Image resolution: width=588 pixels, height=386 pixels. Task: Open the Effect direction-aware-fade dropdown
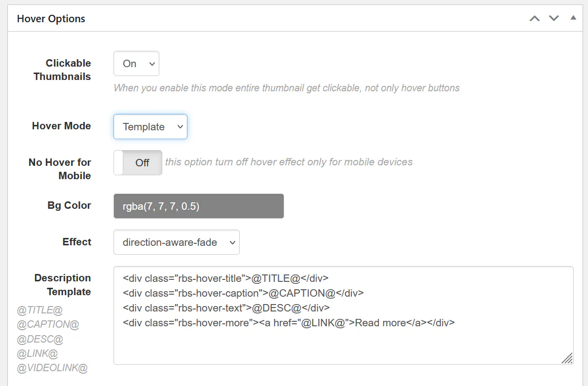pyautogui.click(x=177, y=242)
